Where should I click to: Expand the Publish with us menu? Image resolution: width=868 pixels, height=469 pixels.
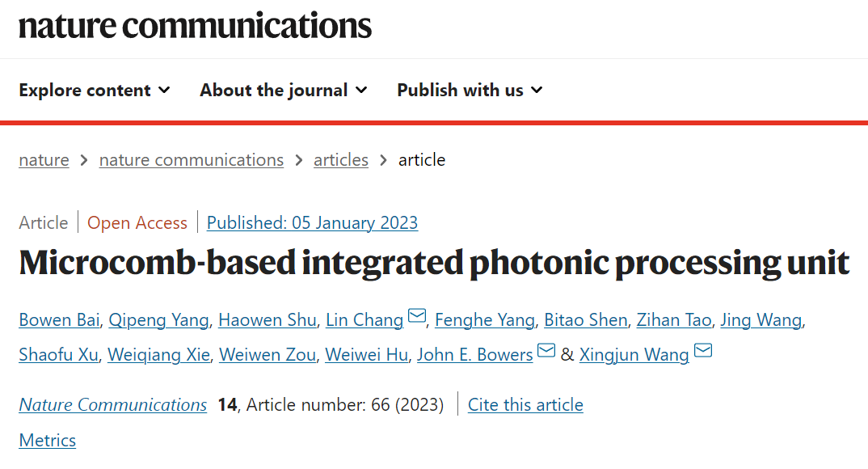pyautogui.click(x=470, y=90)
